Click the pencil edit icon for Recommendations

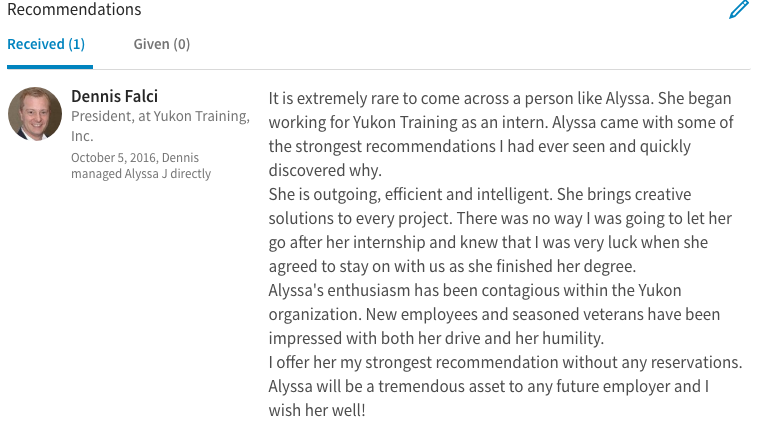click(739, 10)
